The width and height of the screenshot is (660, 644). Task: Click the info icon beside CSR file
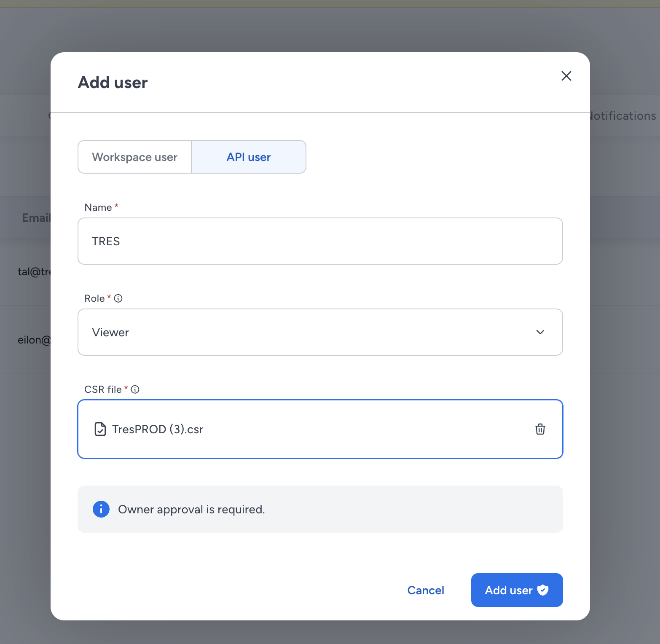(135, 389)
